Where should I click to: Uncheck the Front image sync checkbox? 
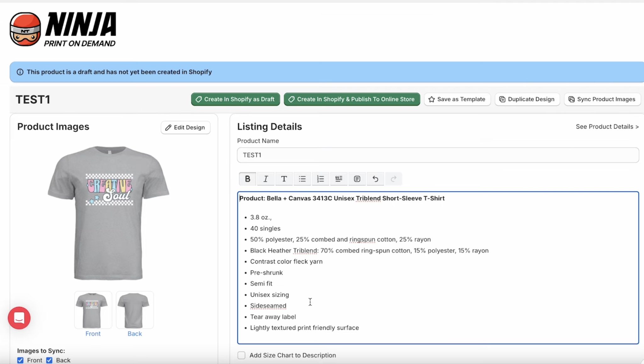(20, 360)
